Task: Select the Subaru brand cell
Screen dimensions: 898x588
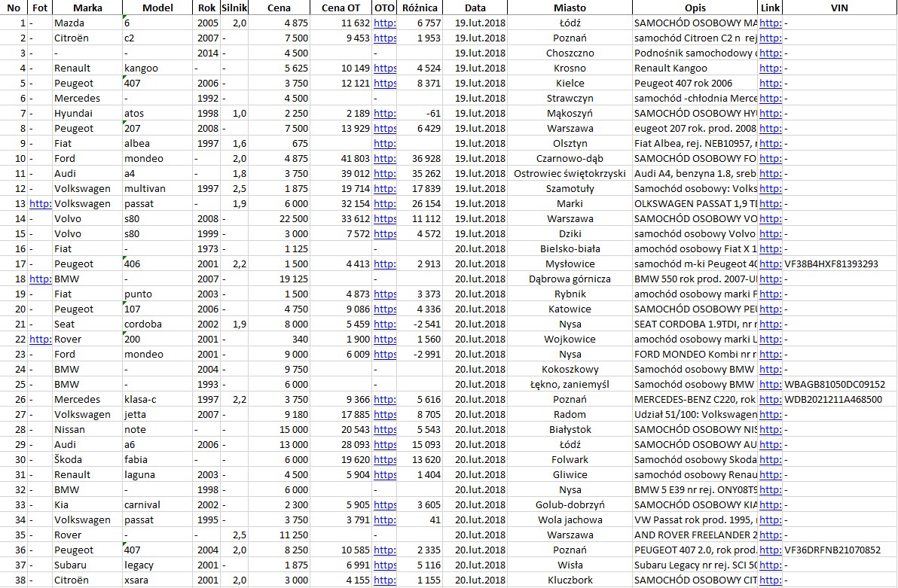Action: tap(87, 565)
